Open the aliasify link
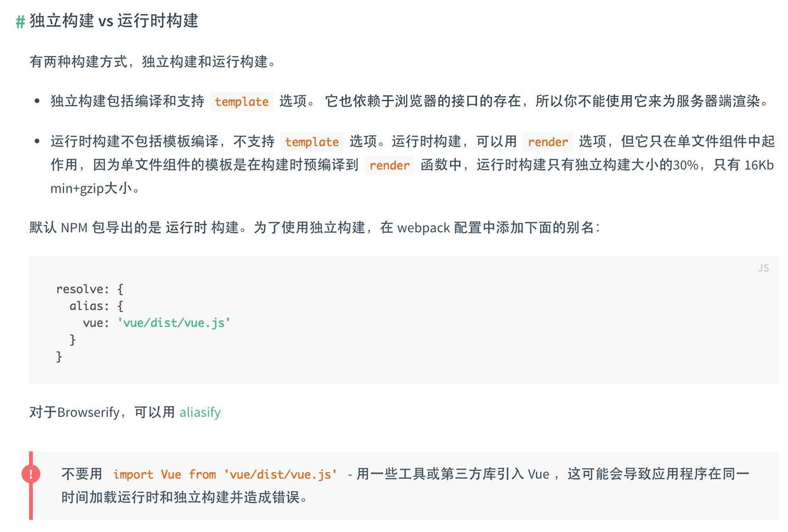This screenshot has width=788, height=532. (x=200, y=412)
